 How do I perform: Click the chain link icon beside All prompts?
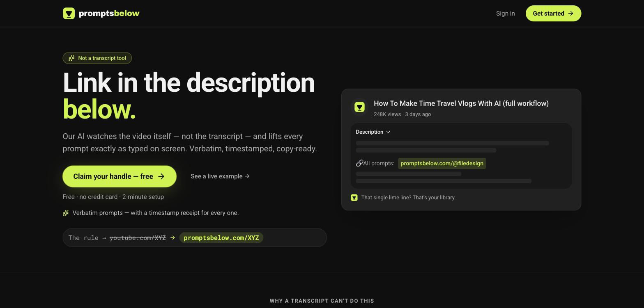pos(359,163)
